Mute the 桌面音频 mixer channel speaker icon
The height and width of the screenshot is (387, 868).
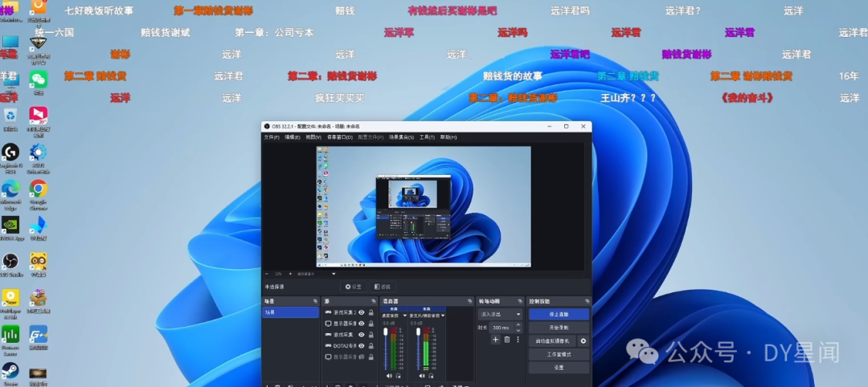pos(389,376)
